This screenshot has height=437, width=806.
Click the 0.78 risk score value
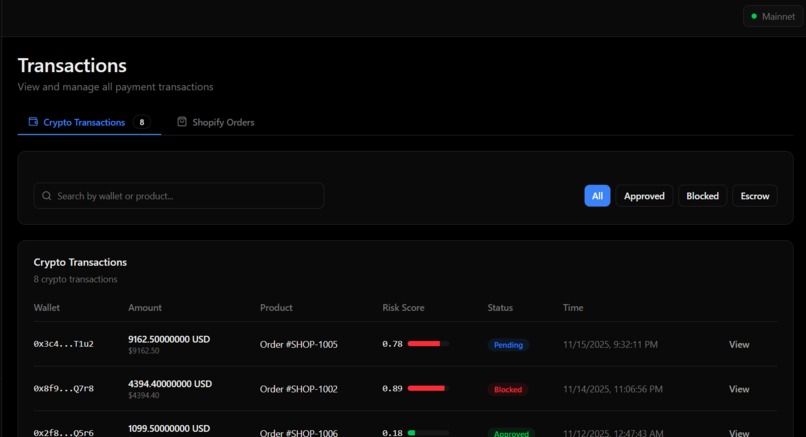392,344
